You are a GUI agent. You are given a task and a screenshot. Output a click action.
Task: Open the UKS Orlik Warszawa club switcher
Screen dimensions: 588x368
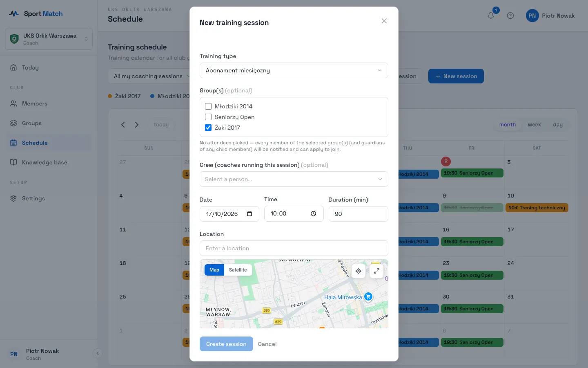click(x=49, y=39)
